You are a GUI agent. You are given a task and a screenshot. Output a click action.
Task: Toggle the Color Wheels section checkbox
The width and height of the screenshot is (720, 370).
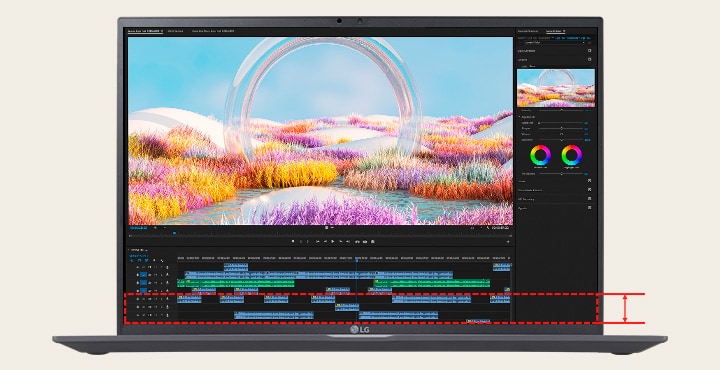coord(589,189)
